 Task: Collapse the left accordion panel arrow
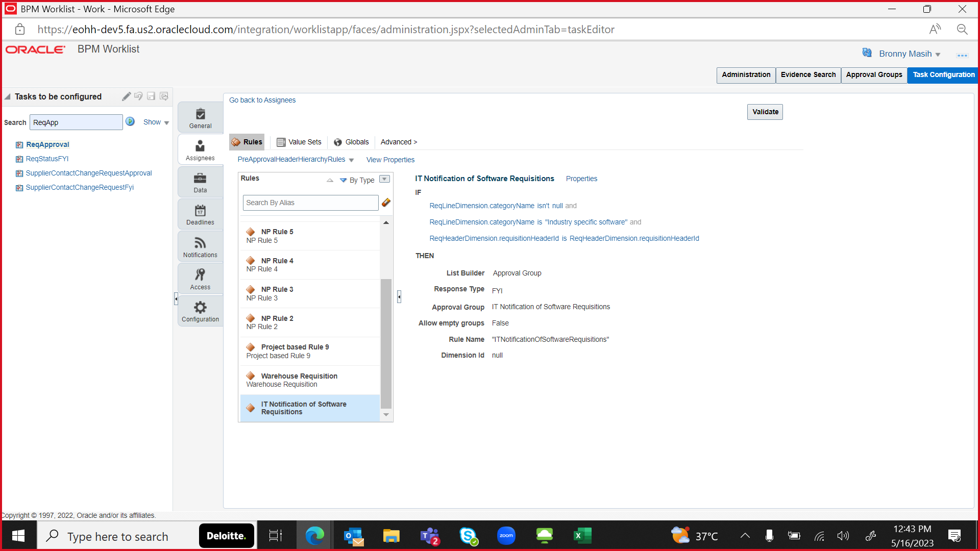tap(176, 298)
